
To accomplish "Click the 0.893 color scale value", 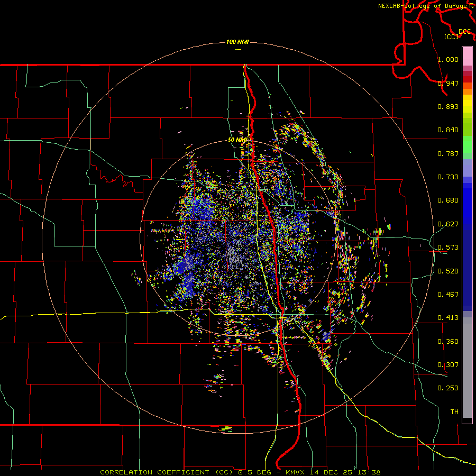I will click(448, 106).
